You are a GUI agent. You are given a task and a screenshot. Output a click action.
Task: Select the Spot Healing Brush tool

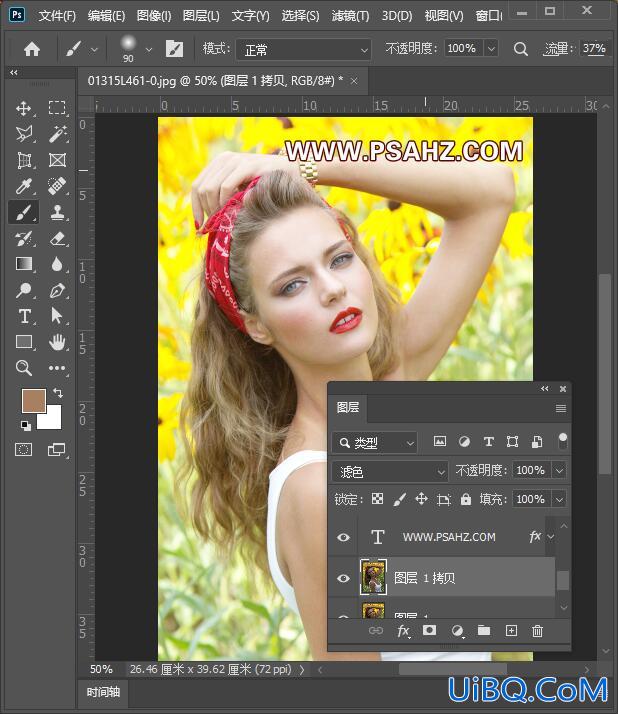pyautogui.click(x=57, y=186)
